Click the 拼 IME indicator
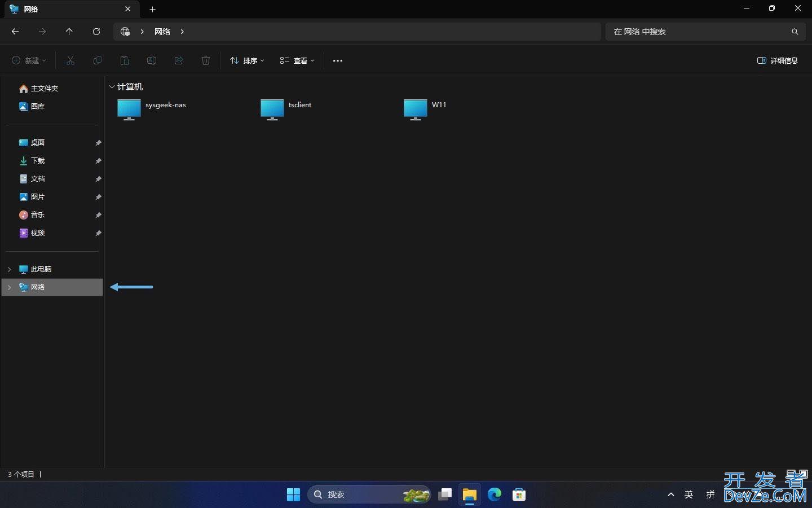Screen dimensions: 812x508 tap(710, 494)
